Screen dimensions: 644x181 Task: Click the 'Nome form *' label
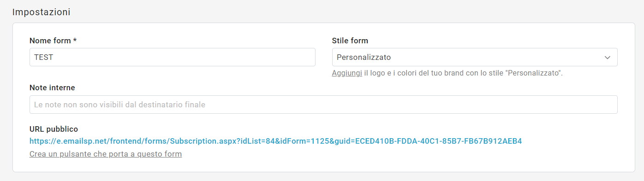click(53, 41)
